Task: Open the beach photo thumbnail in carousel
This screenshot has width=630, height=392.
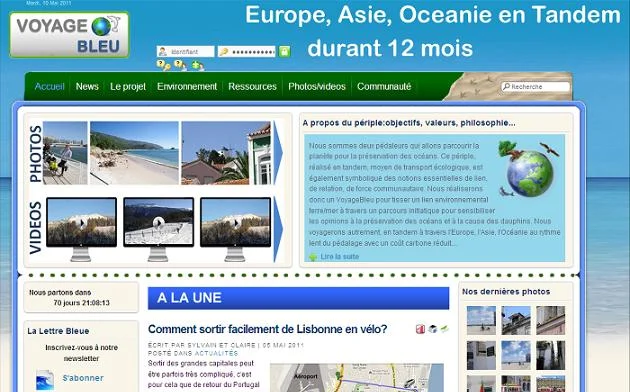Action: (x=134, y=153)
